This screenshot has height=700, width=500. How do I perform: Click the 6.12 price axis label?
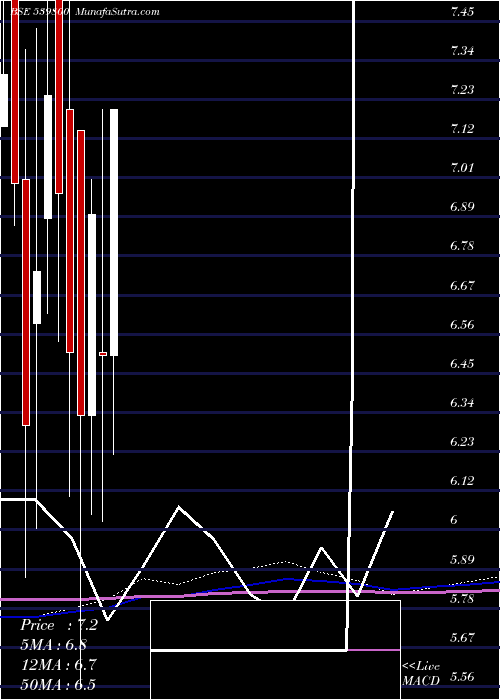click(x=462, y=481)
